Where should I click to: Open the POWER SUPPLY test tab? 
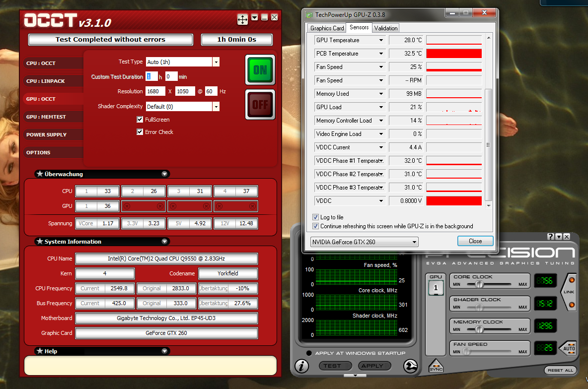tap(54, 134)
